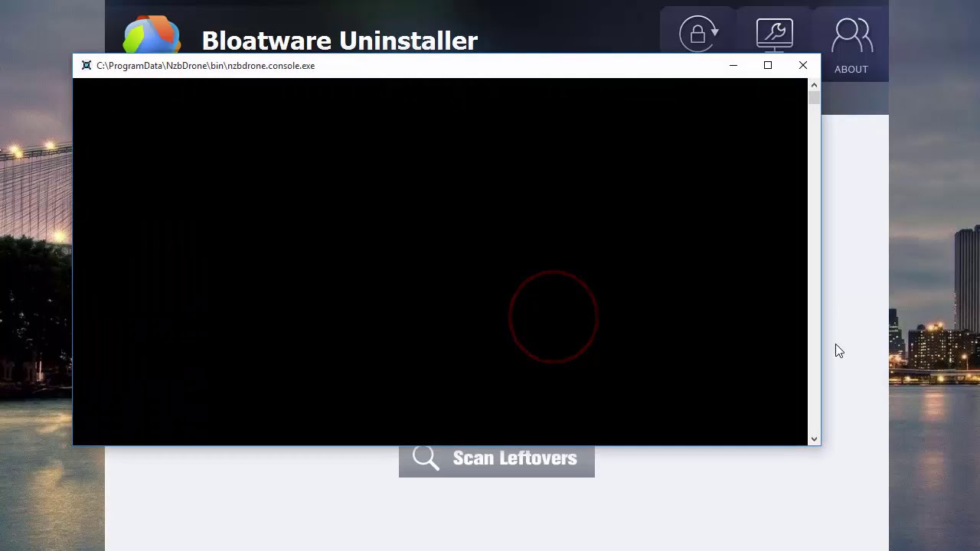Screen dimensions: 980x551
Task: Maximize the nzbdrone.console.exe window
Action: point(768,66)
